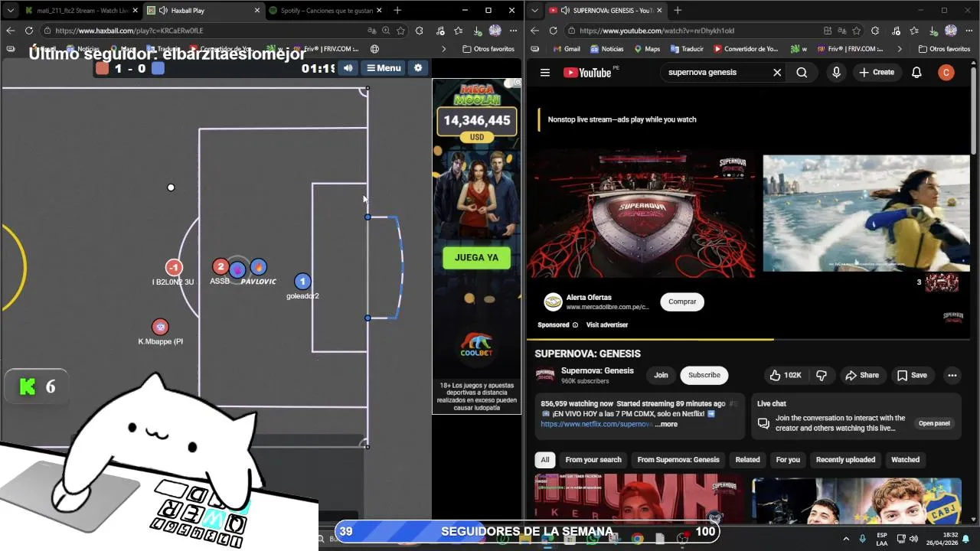Like the Supernova Genesis video
This screenshot has height=551, width=980.
coord(786,375)
